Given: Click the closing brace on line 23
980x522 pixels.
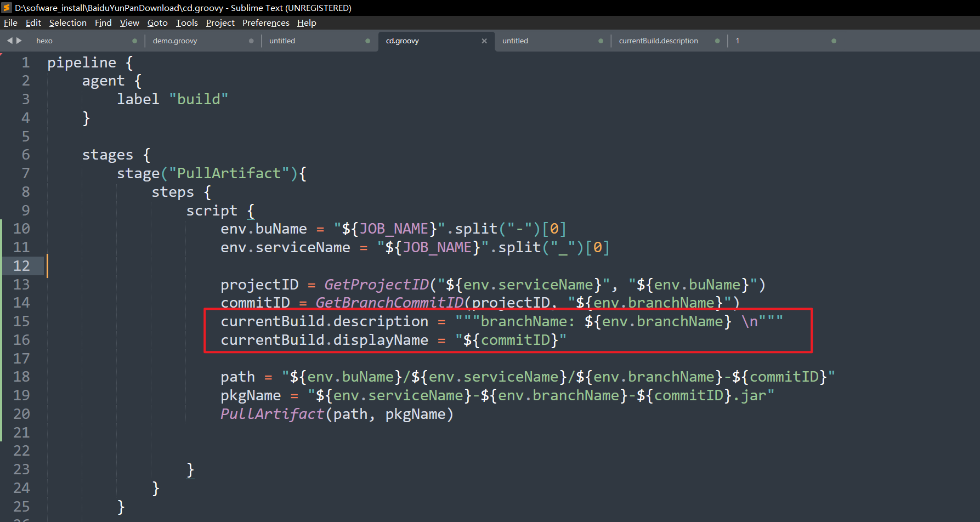Looking at the screenshot, I should pos(190,469).
